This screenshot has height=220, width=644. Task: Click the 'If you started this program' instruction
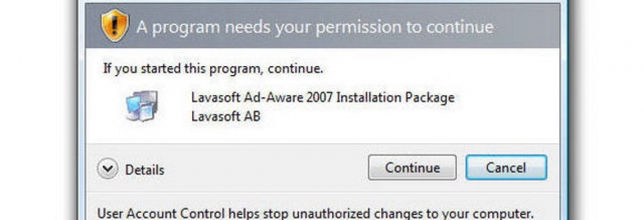[x=213, y=69]
